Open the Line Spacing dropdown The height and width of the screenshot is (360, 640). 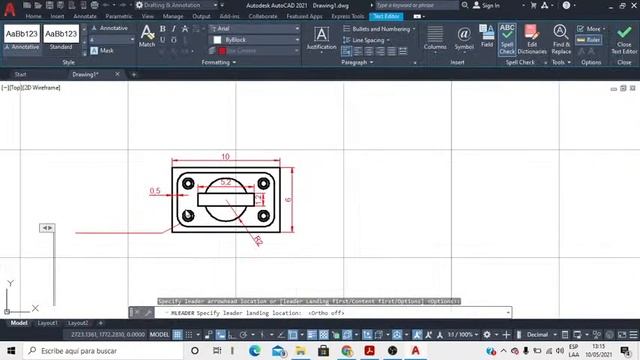366,40
